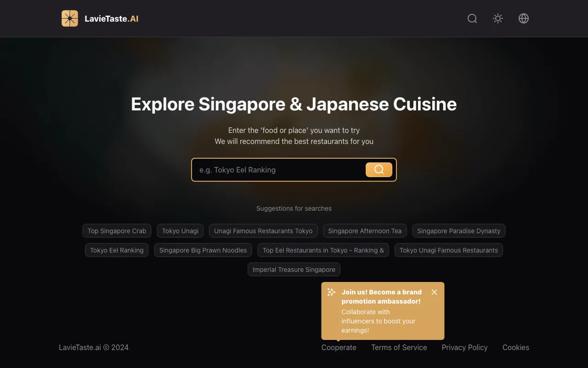Screen dimensions: 588x368
Task: Click the Join us ambassador headline
Action: pyautogui.click(x=381, y=297)
